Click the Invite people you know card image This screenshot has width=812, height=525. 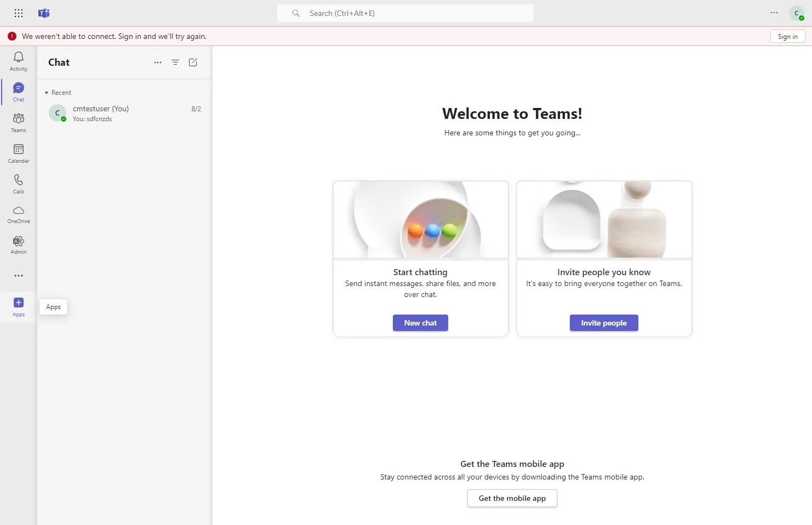604,220
